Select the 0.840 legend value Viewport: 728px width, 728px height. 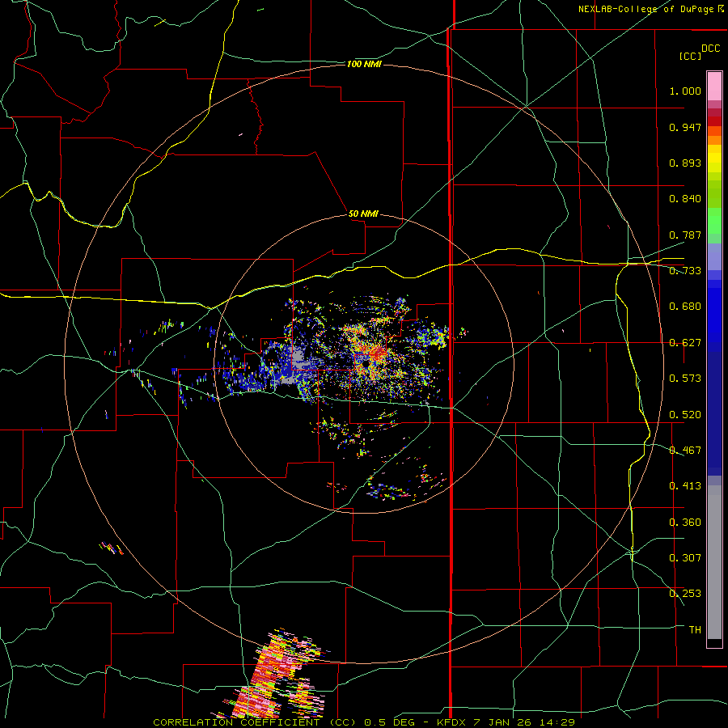point(685,199)
